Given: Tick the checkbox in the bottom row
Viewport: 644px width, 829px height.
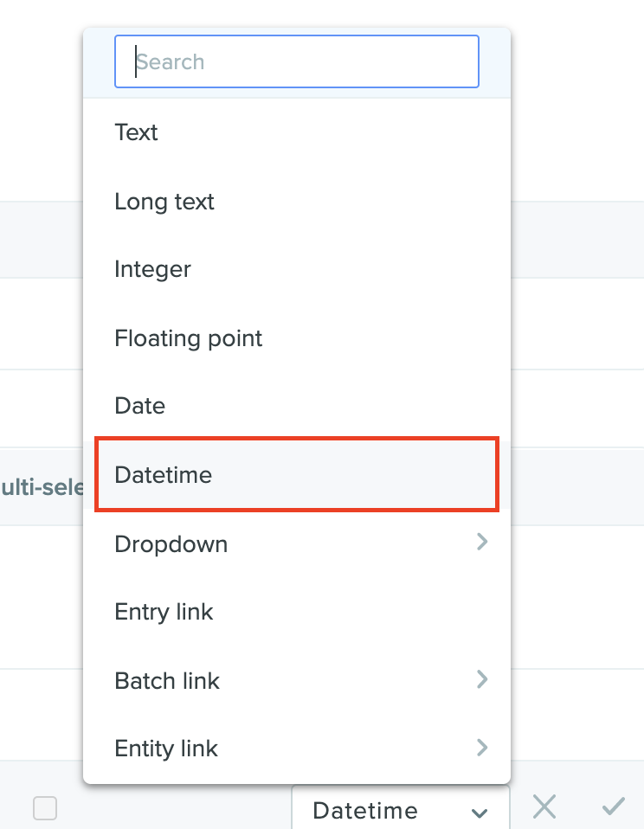Looking at the screenshot, I should [45, 808].
